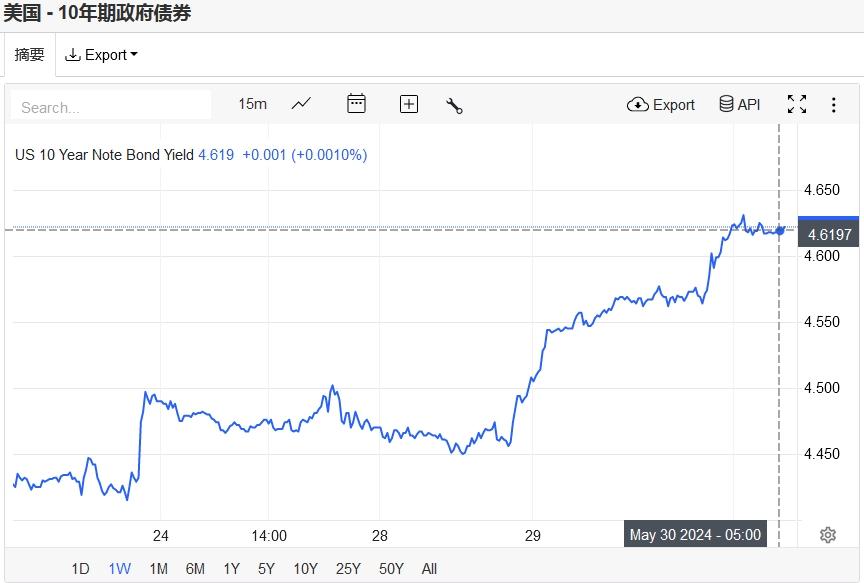Open chart settings gear icon
This screenshot has height=583, width=864.
click(x=827, y=535)
